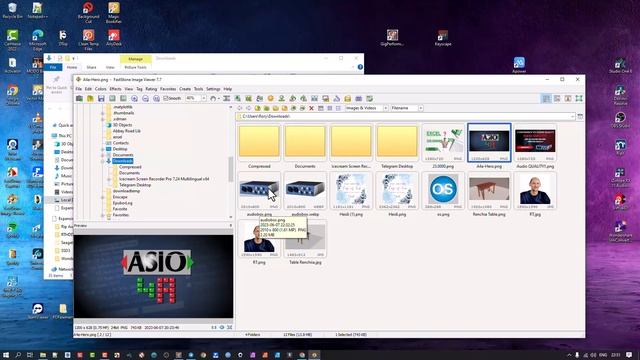The height and width of the screenshot is (360, 640).
Task: Select the RT.jpg thumbnail
Action: [x=535, y=190]
